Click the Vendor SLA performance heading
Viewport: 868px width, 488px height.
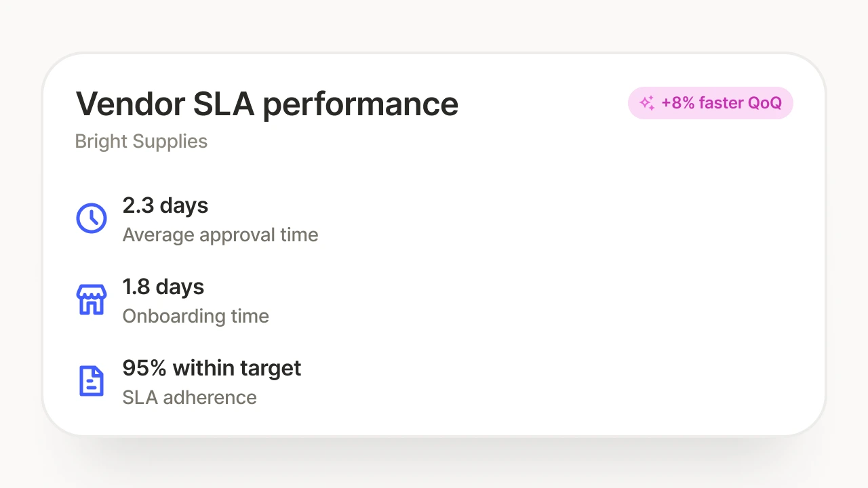click(267, 104)
